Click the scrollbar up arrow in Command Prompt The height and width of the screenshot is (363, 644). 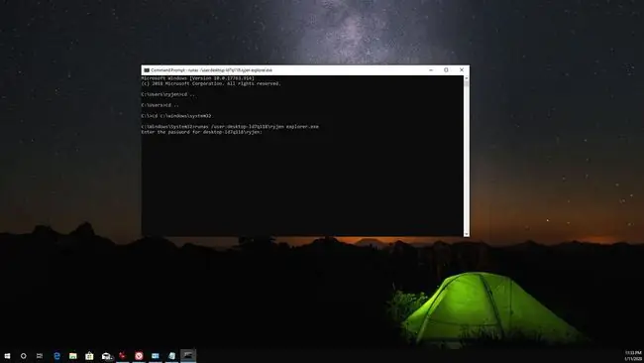tap(467, 78)
